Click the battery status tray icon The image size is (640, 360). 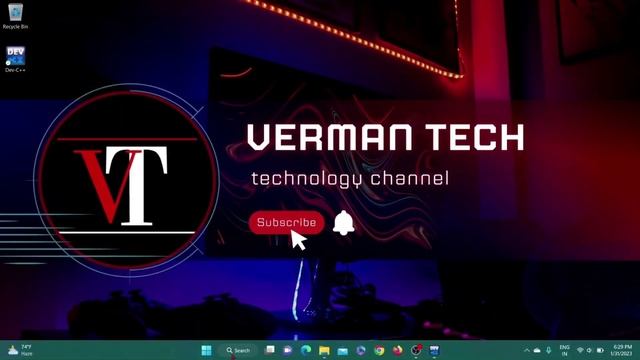coord(600,350)
